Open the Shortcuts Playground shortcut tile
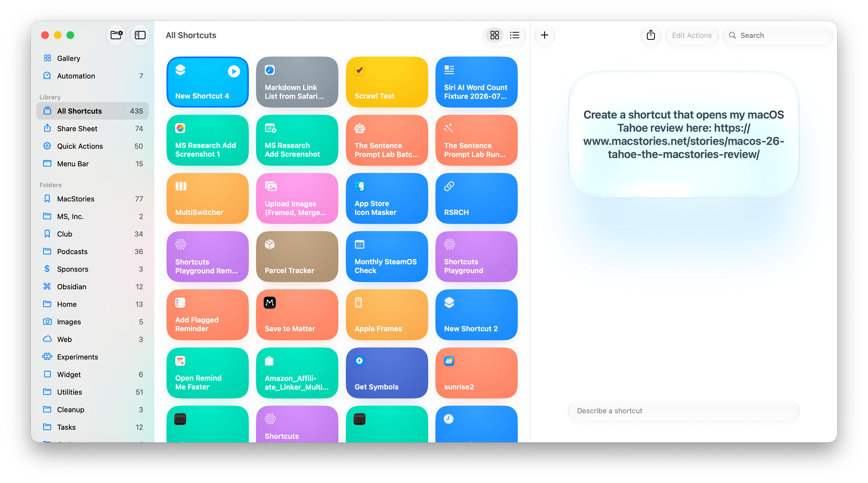 click(x=476, y=257)
